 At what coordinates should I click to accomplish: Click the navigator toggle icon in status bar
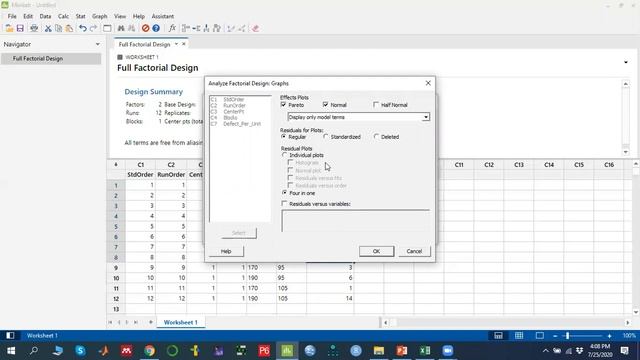click(10, 336)
